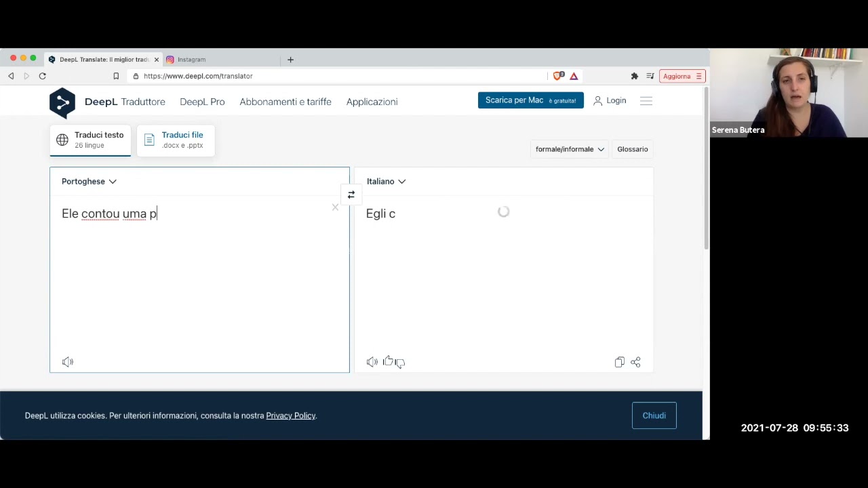This screenshot has width=868, height=488.
Task: Open Applicazioni menu item
Action: coord(372,102)
